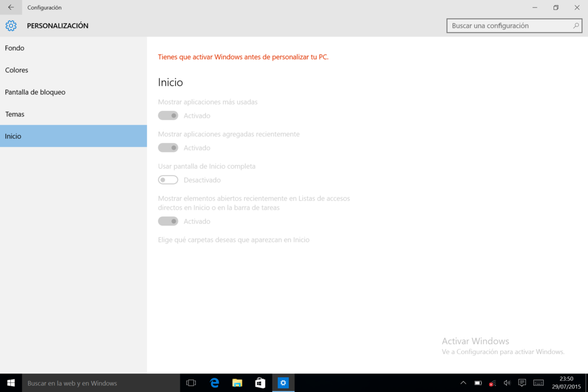Image resolution: width=588 pixels, height=392 pixels.
Task: Click 'Ve a Configuración para activar Windows'
Action: point(503,352)
